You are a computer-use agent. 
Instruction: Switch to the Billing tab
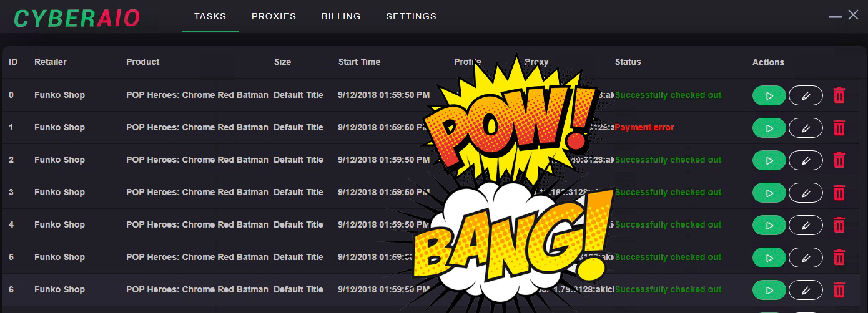341,16
